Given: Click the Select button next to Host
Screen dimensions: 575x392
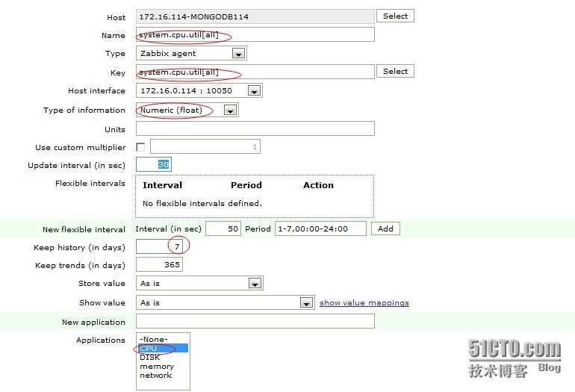Looking at the screenshot, I should [x=395, y=16].
